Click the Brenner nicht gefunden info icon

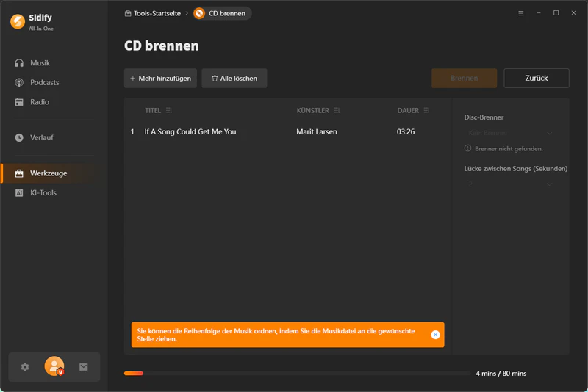click(467, 148)
